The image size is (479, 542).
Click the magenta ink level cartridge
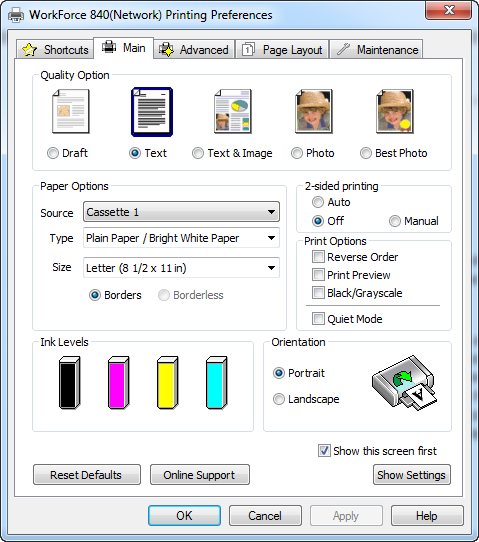click(118, 383)
